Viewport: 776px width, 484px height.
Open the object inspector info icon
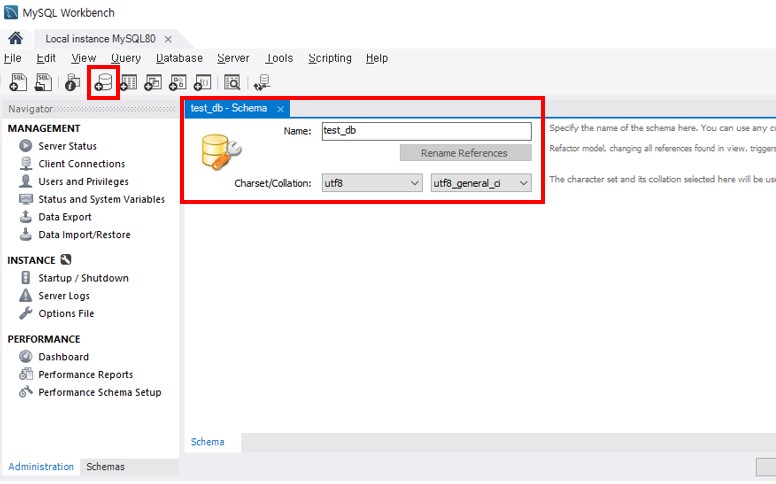[72, 83]
